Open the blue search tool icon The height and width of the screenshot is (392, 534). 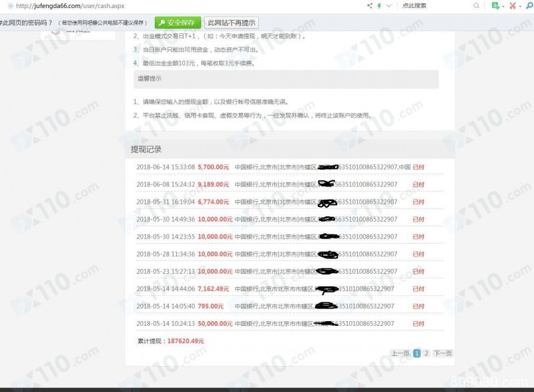(529, 6)
